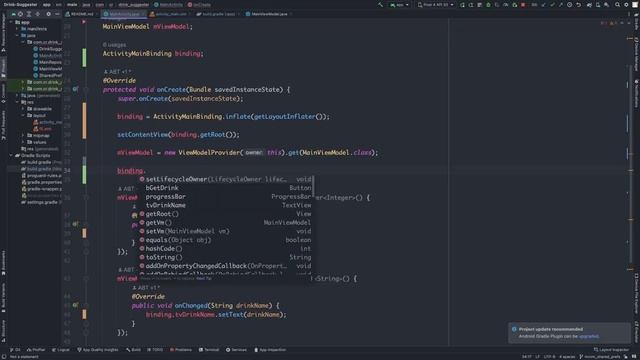Expand the mipmap folder
640x360 pixels.
[x=23, y=136]
